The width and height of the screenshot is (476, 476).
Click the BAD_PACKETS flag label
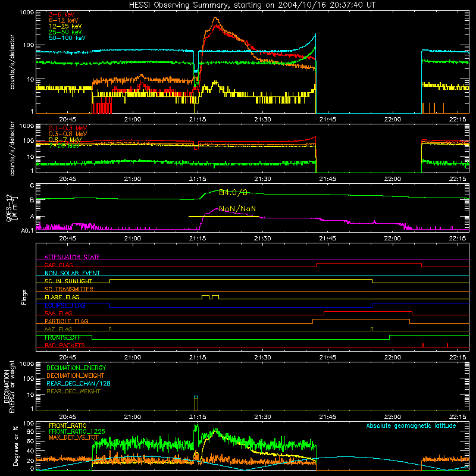pyautogui.click(x=65, y=345)
